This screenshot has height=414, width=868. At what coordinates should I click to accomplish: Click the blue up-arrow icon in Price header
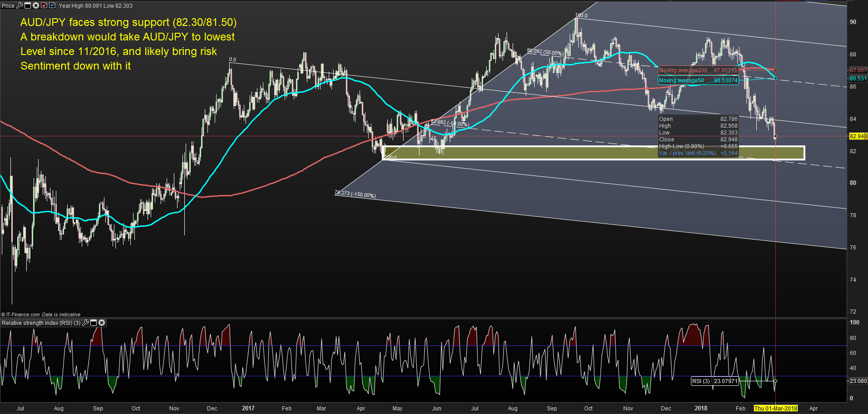pyautogui.click(x=52, y=5)
